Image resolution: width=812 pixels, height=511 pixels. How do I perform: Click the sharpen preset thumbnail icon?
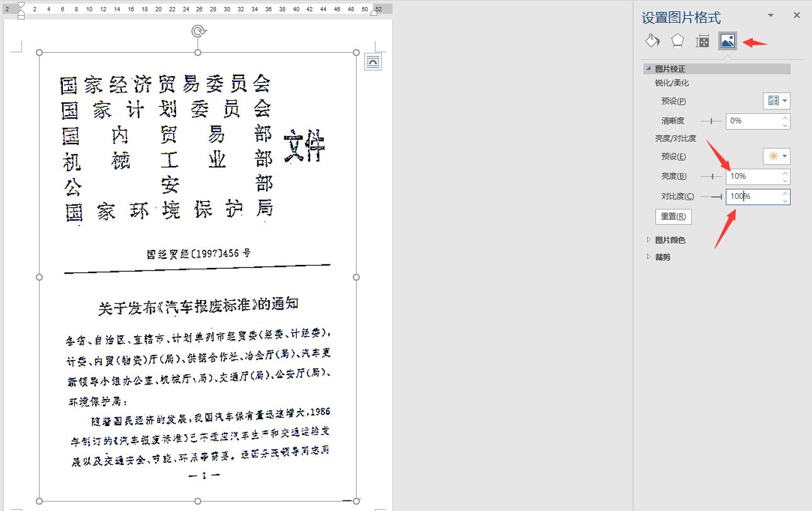click(x=773, y=101)
